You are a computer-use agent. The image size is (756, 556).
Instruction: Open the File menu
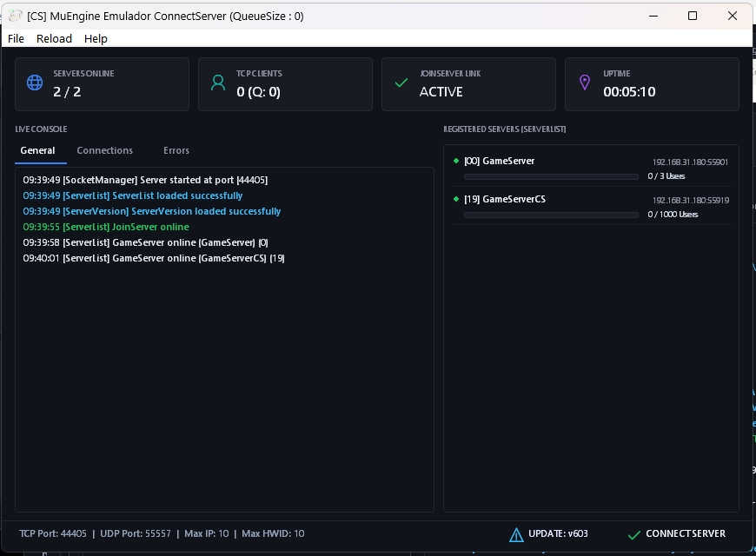point(16,38)
